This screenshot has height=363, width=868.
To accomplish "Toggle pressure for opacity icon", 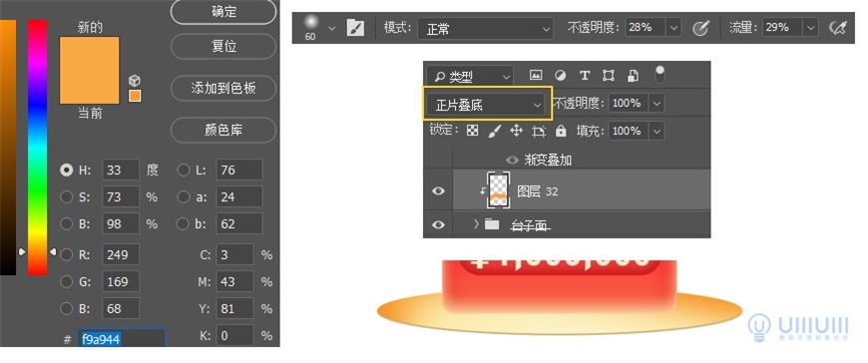I will tap(701, 28).
